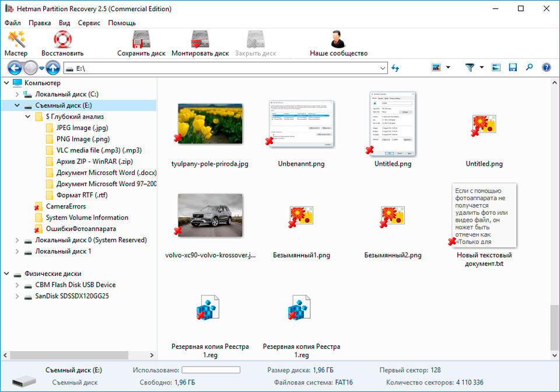The width and height of the screenshot is (560, 392).
Task: Select the tall Untitled.png dialog thumbnail
Action: [x=393, y=124]
